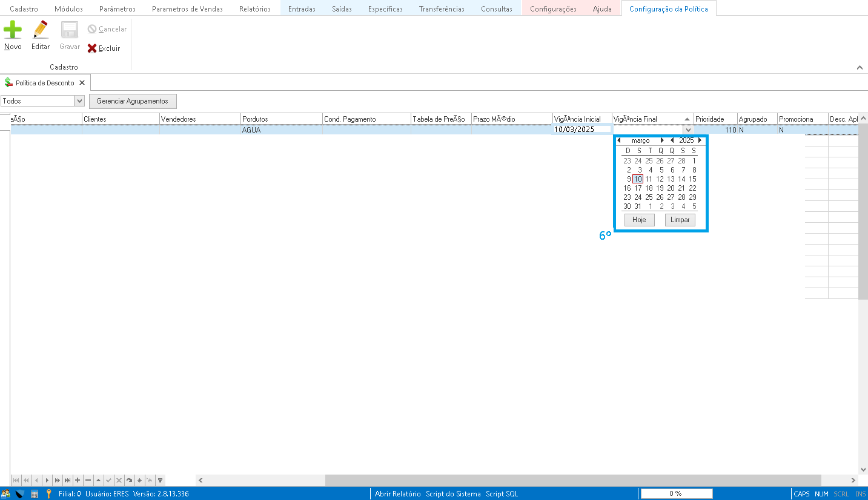Click the Hoje button in calendar
The width and height of the screenshot is (868, 500).
click(x=639, y=220)
